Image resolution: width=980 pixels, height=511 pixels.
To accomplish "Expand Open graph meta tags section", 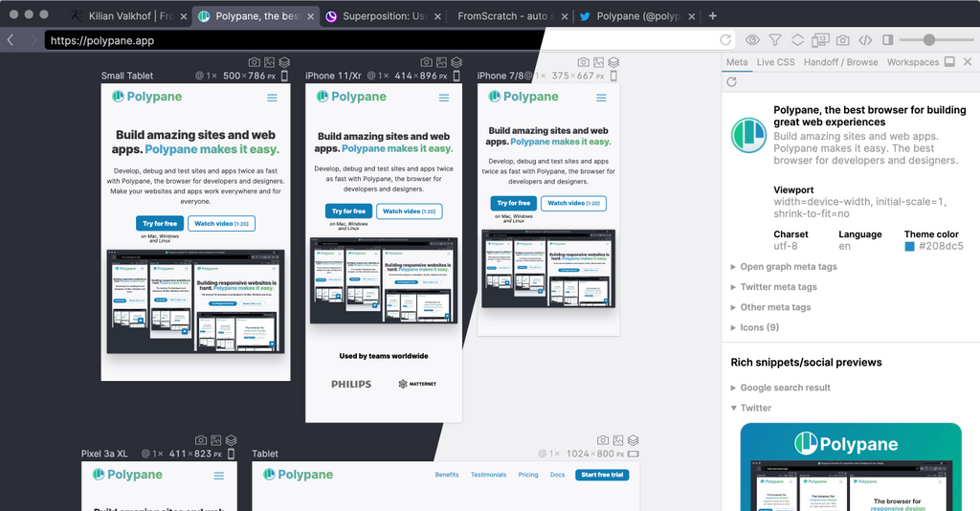I will pos(784,267).
